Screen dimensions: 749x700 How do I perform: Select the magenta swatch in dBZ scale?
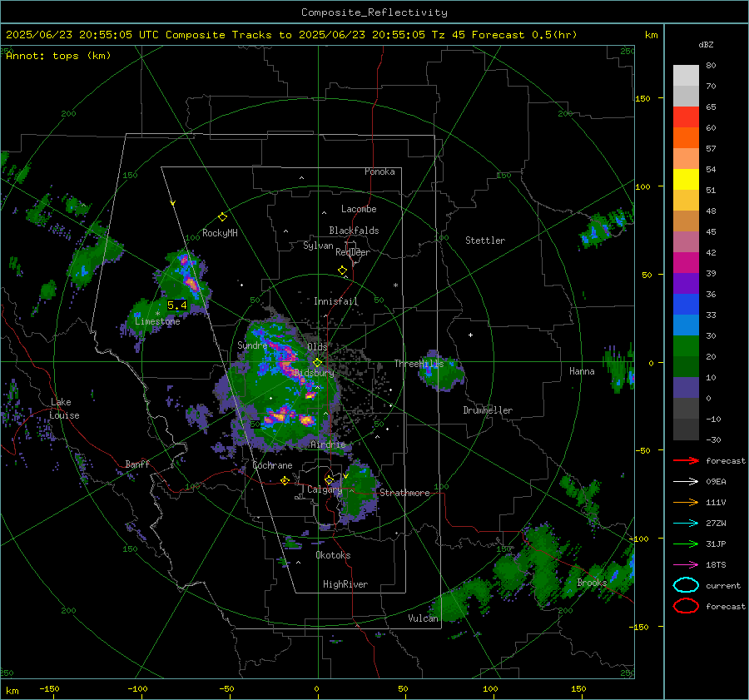(686, 263)
